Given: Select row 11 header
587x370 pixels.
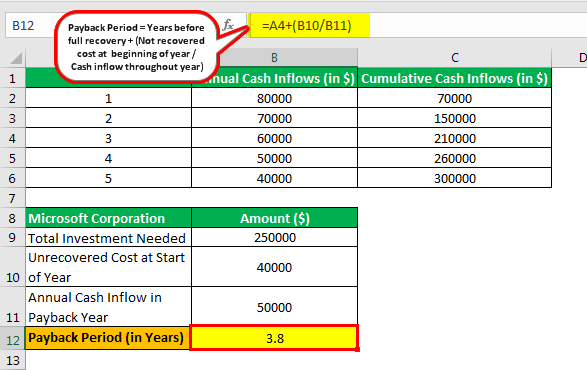Looking at the screenshot, I should pos(12,306).
